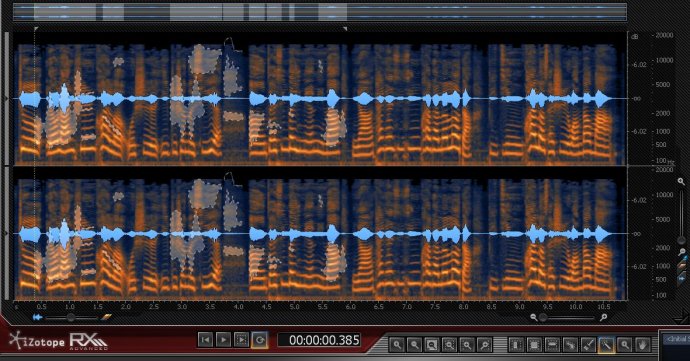Select the time-frequency rectangle selection tool

535,345
